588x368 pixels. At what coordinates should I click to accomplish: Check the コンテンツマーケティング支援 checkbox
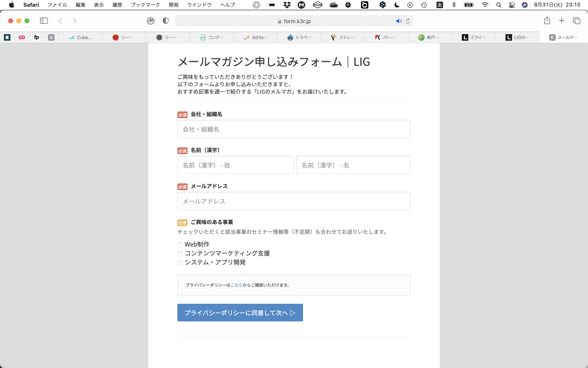180,254
